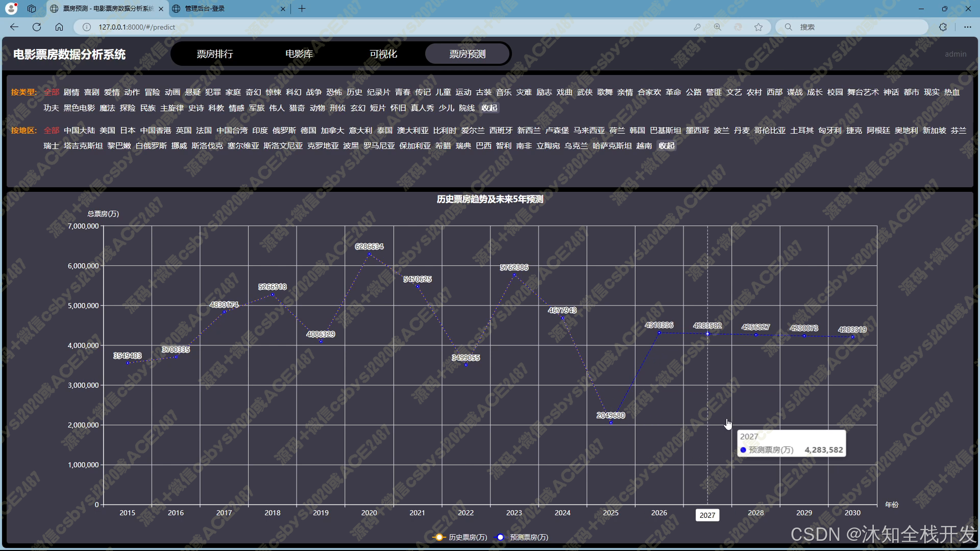This screenshot has height=551, width=980.
Task: Reload the page with refresh icon
Action: click(x=37, y=27)
